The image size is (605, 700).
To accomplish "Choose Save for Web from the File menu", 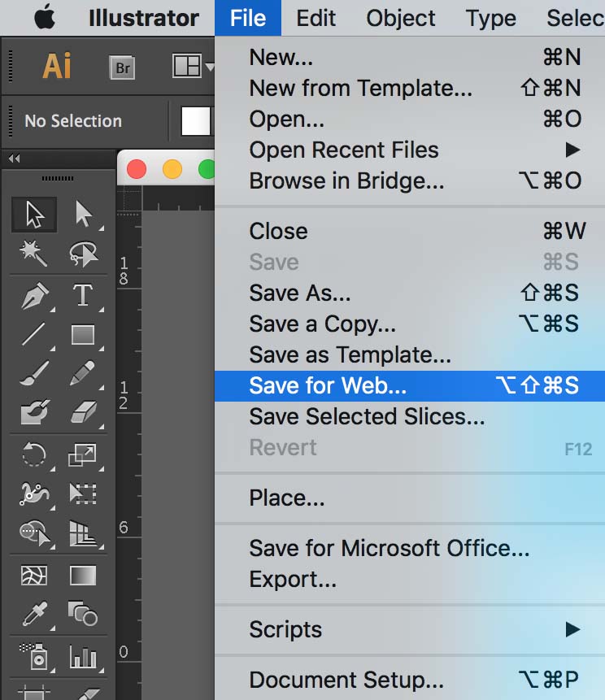I will click(x=328, y=385).
